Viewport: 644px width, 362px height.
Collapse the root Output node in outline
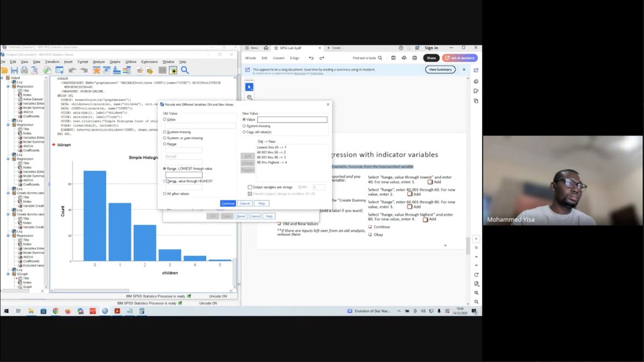click(3, 78)
